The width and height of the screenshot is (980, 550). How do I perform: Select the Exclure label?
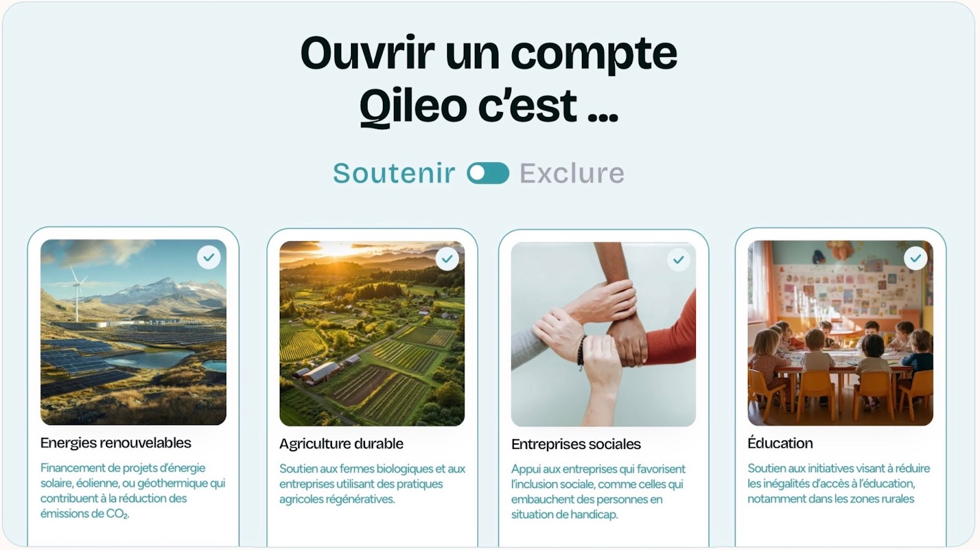(x=572, y=173)
